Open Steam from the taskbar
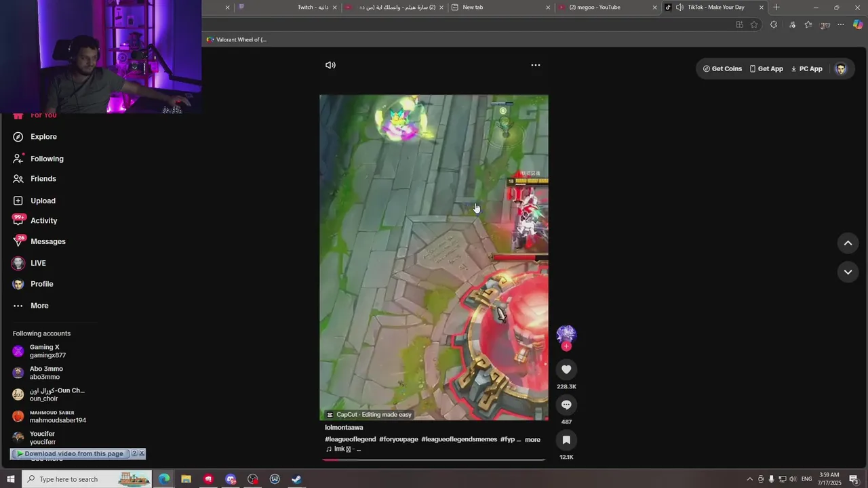Screen dimensions: 868x488 click(x=296, y=479)
